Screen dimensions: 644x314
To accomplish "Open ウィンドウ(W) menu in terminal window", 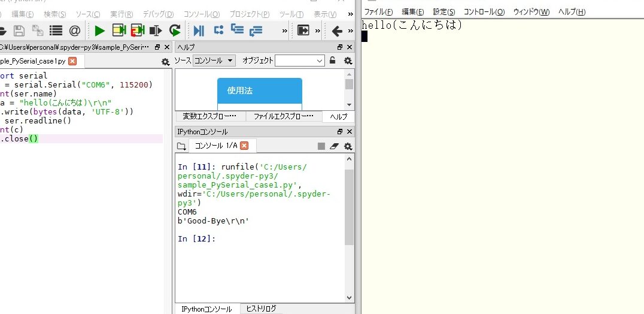I will point(531,11).
